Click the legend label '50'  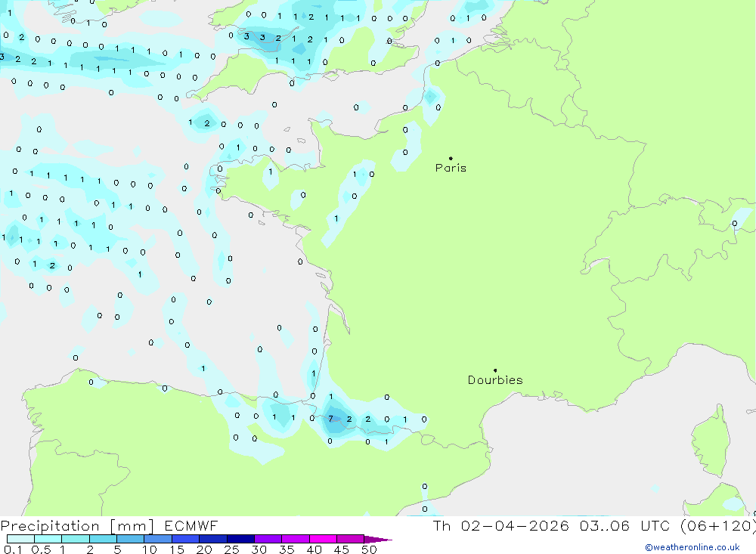pos(369,549)
